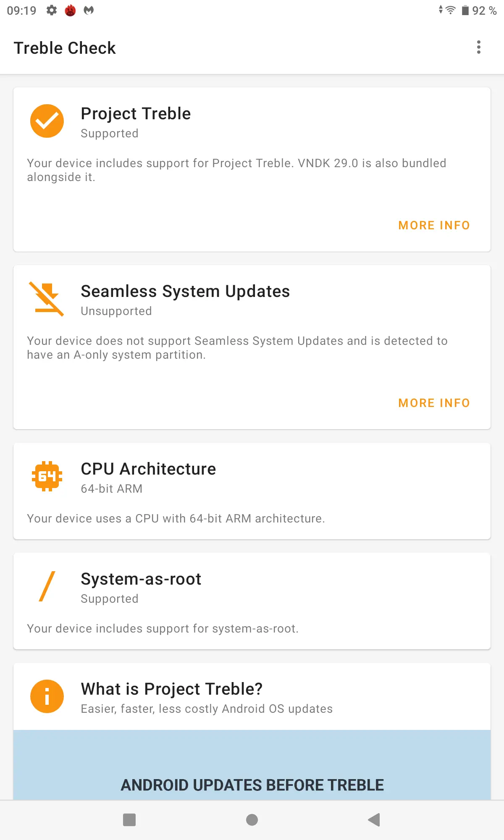Tap the Android home navigation button
This screenshot has width=504, height=840.
[252, 820]
